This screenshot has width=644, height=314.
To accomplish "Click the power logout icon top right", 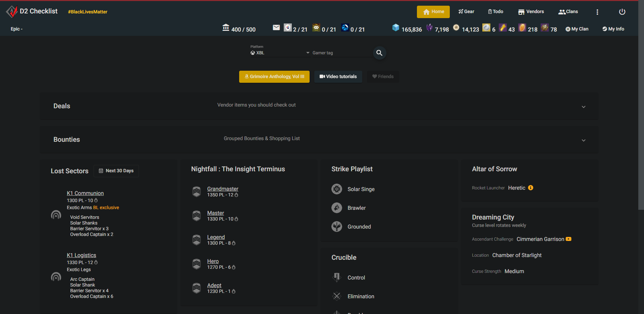I will 622,11.
